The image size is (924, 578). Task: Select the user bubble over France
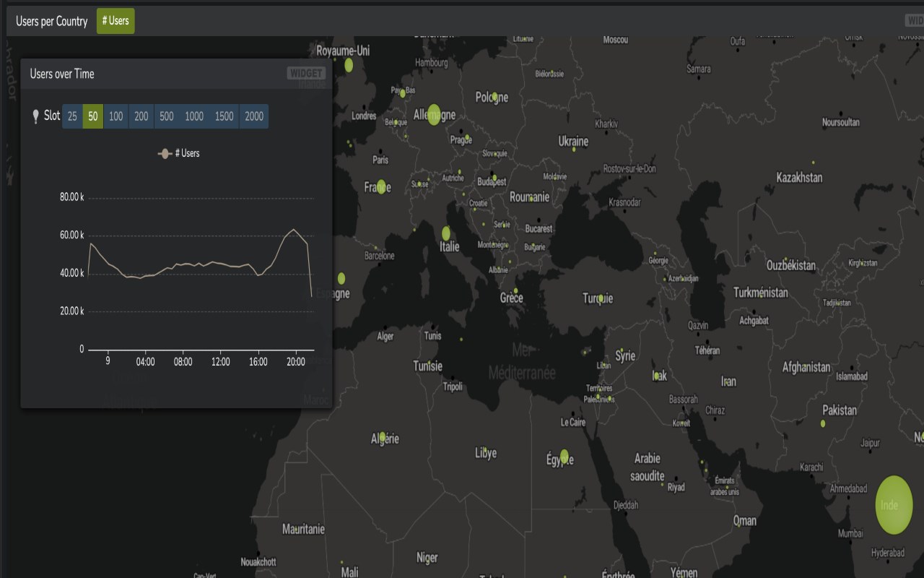coord(381,187)
